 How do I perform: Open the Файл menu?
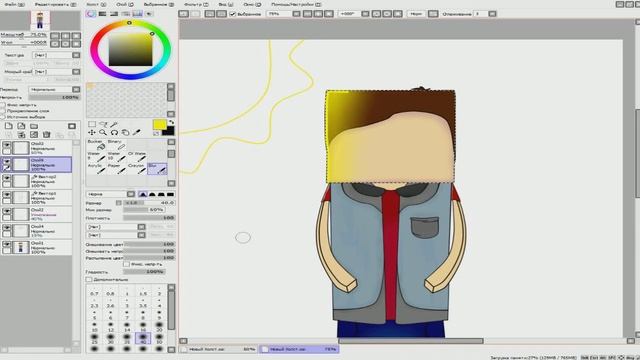pos(15,4)
